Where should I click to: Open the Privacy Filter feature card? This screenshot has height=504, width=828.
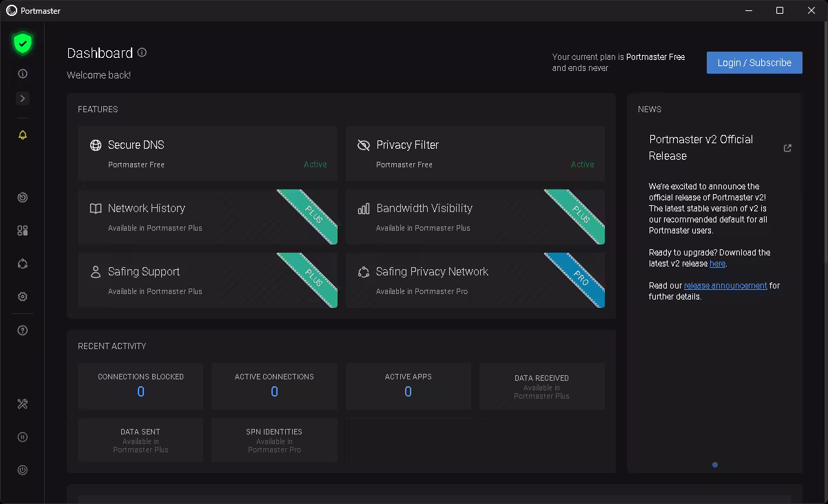pyautogui.click(x=475, y=154)
